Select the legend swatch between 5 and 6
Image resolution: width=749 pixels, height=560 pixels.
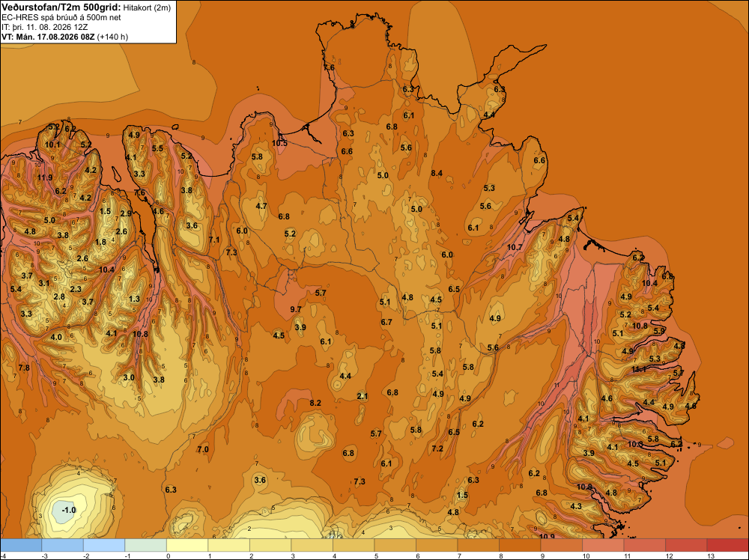395,545
